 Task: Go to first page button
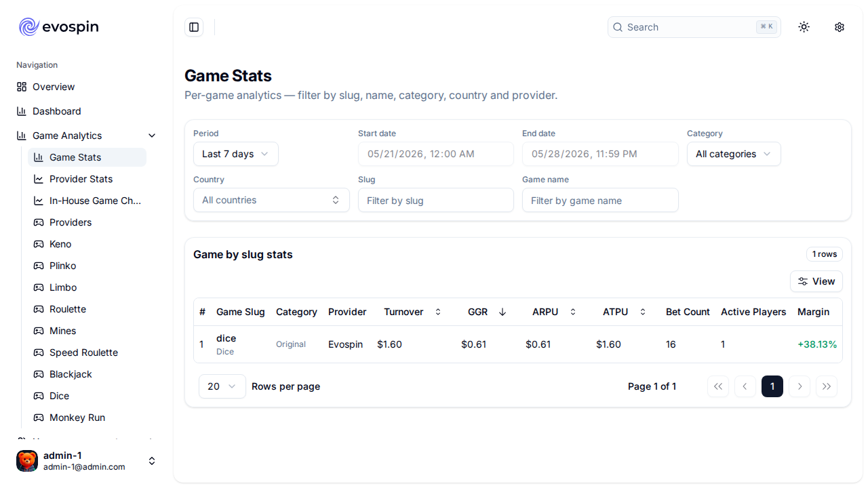[x=718, y=386]
